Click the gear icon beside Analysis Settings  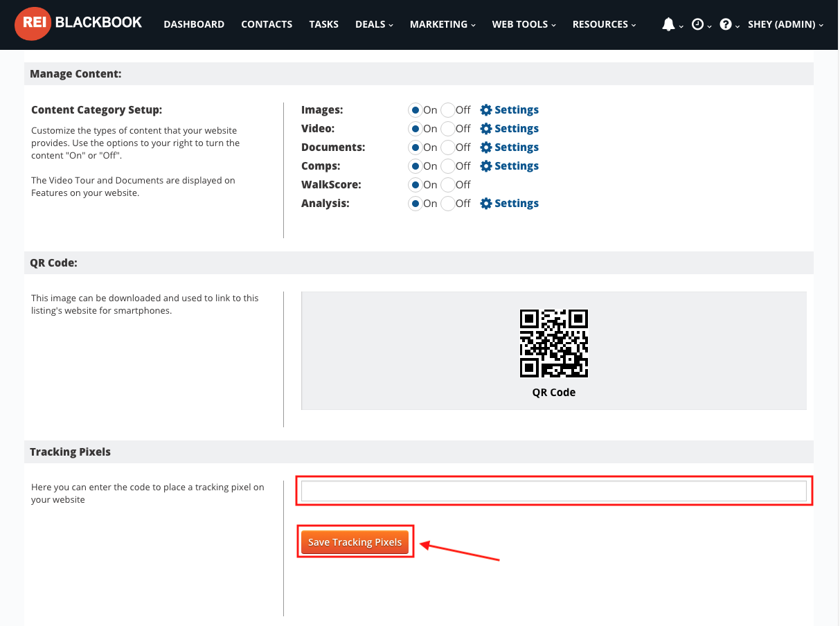[x=486, y=204]
